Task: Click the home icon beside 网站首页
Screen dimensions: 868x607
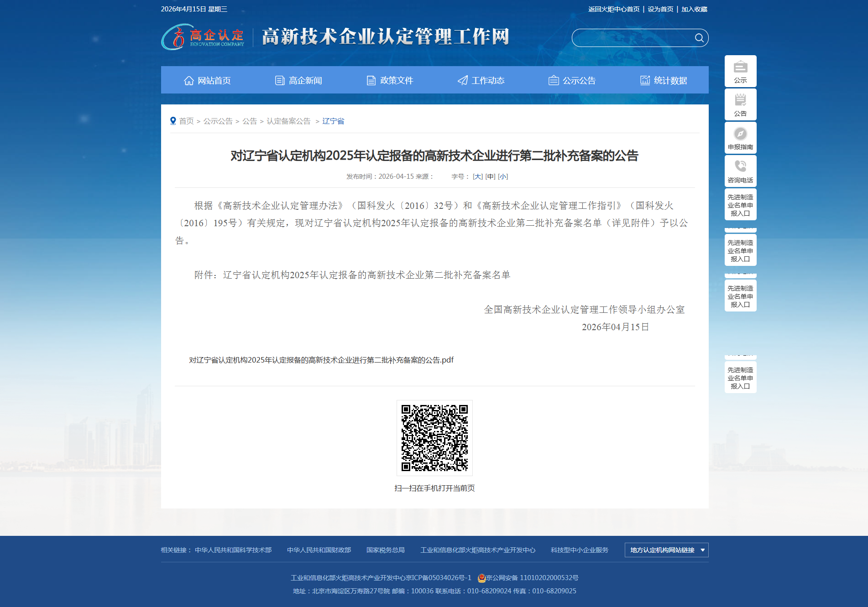Action: pyautogui.click(x=189, y=81)
